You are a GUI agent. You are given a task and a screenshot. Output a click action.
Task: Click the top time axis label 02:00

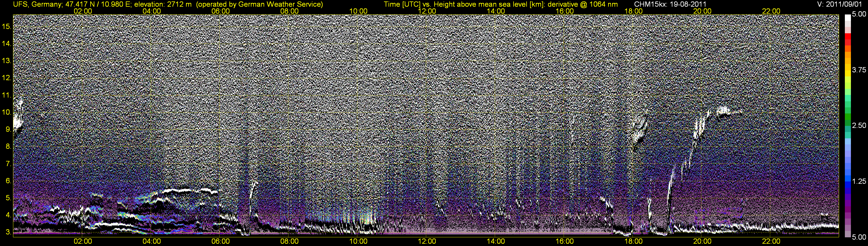coord(83,11)
